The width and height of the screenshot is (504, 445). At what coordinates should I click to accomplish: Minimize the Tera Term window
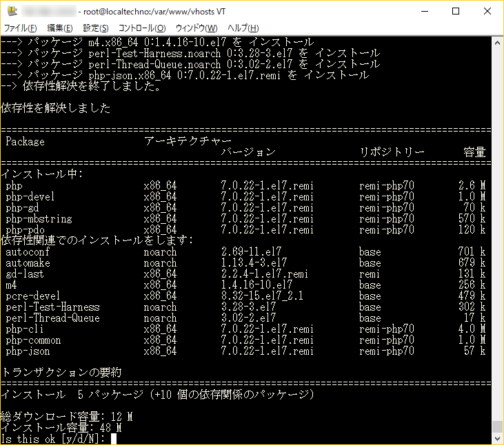tap(424, 12)
